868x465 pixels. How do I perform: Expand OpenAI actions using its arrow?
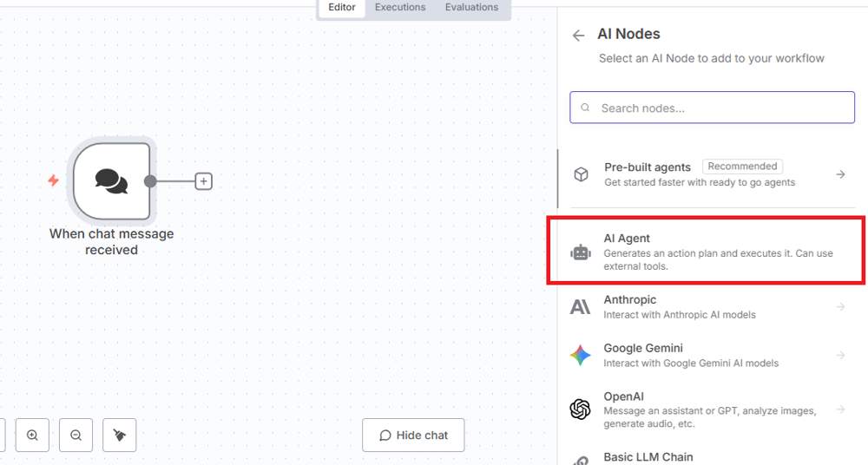[x=840, y=409]
